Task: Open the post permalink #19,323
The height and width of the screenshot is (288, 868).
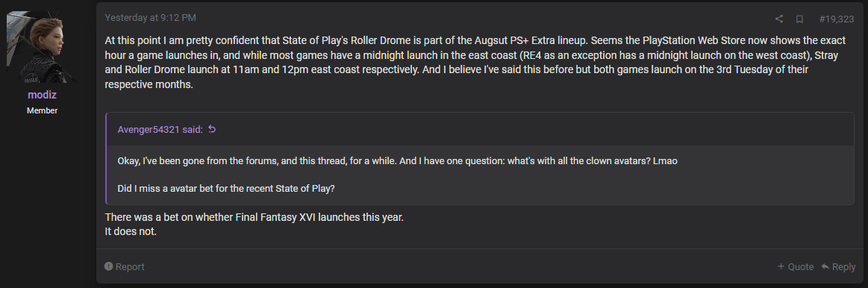Action: [837, 19]
